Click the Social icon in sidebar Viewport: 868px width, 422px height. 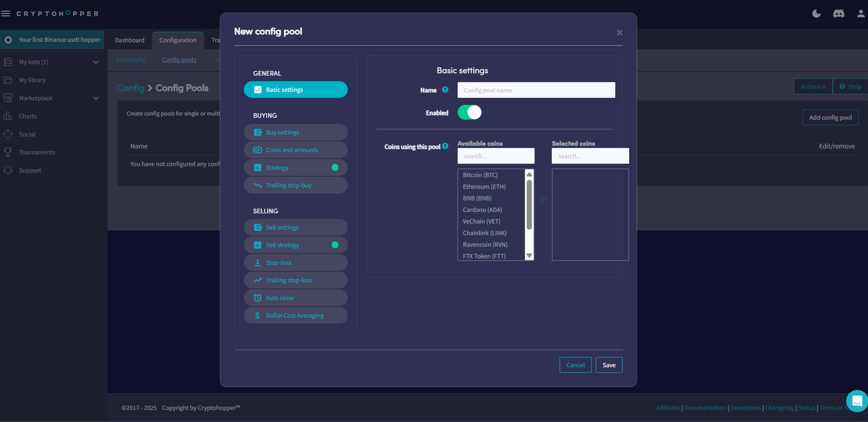point(8,134)
